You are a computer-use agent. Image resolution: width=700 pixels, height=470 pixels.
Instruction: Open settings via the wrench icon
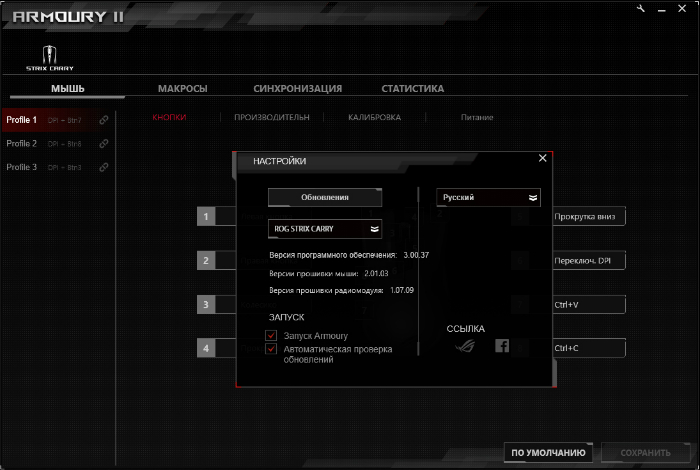click(641, 8)
